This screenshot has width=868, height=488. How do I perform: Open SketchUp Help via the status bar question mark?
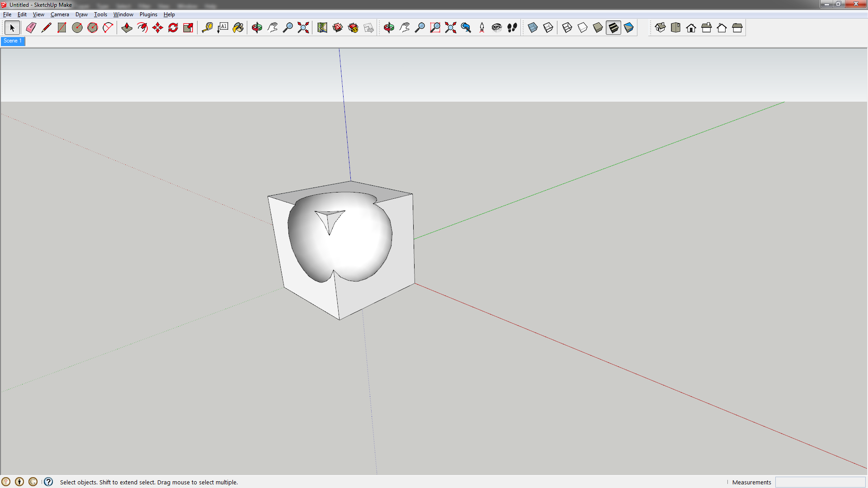pos(48,482)
